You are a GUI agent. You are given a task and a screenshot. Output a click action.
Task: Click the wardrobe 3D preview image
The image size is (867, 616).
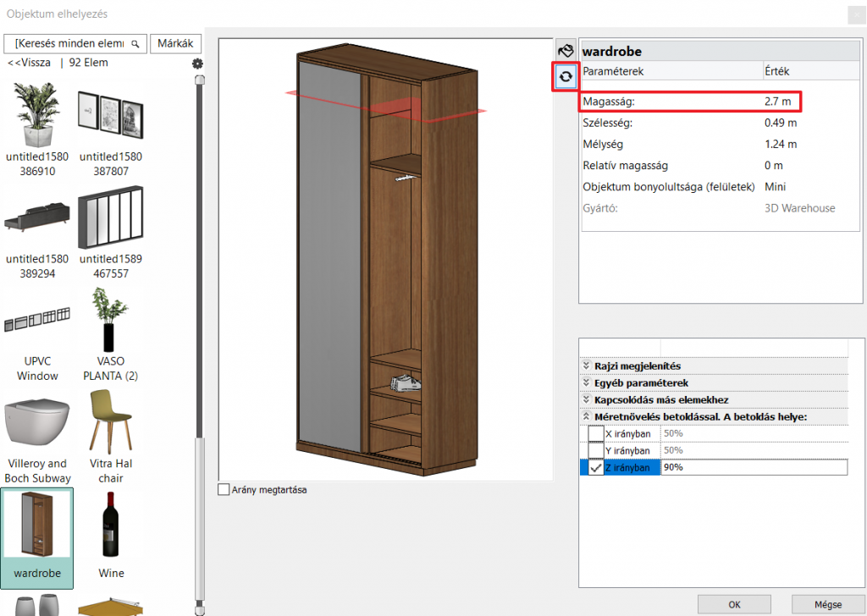(x=386, y=259)
